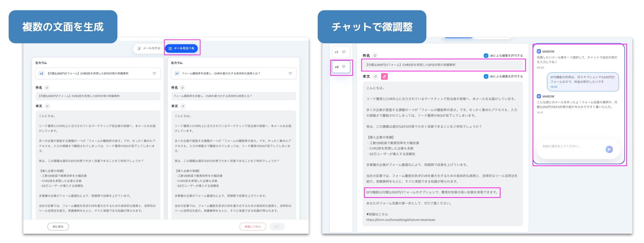Favorite the v2 email in 左カラム selector
The height and width of the screenshot is (243, 644).
click(x=154, y=73)
